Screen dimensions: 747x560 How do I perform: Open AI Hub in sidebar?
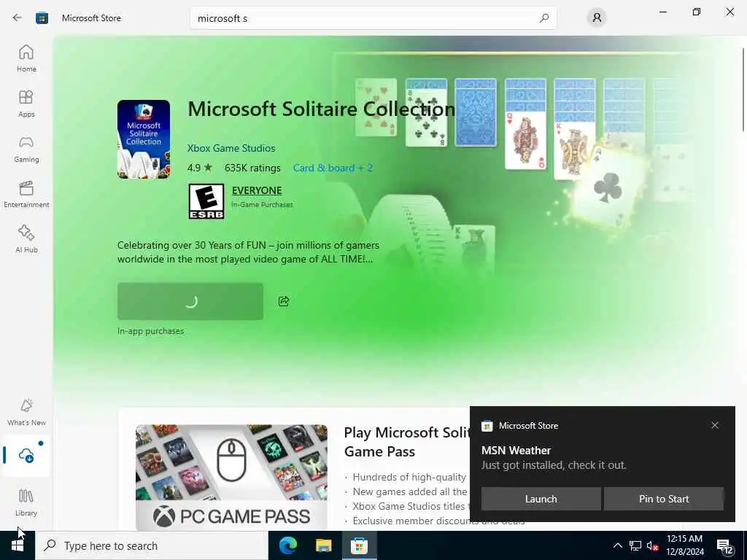[x=26, y=239]
